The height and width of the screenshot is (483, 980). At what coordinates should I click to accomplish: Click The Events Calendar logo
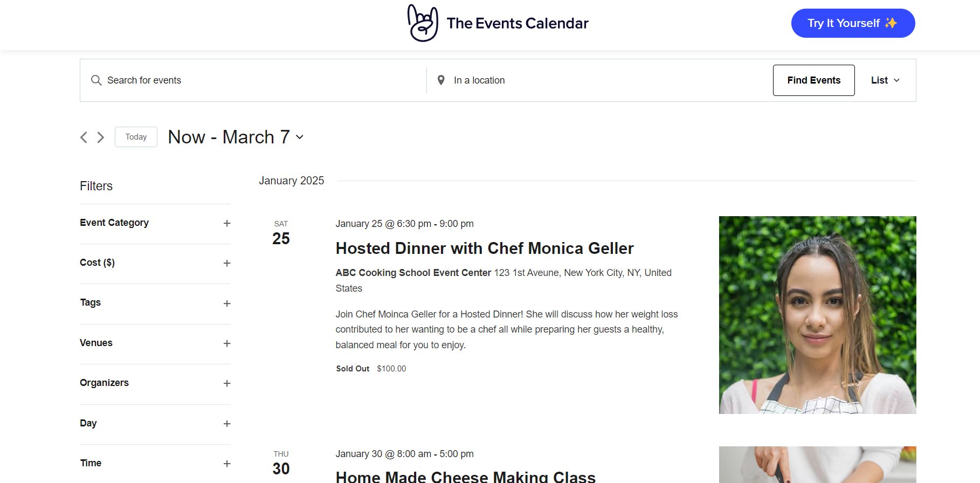[497, 23]
